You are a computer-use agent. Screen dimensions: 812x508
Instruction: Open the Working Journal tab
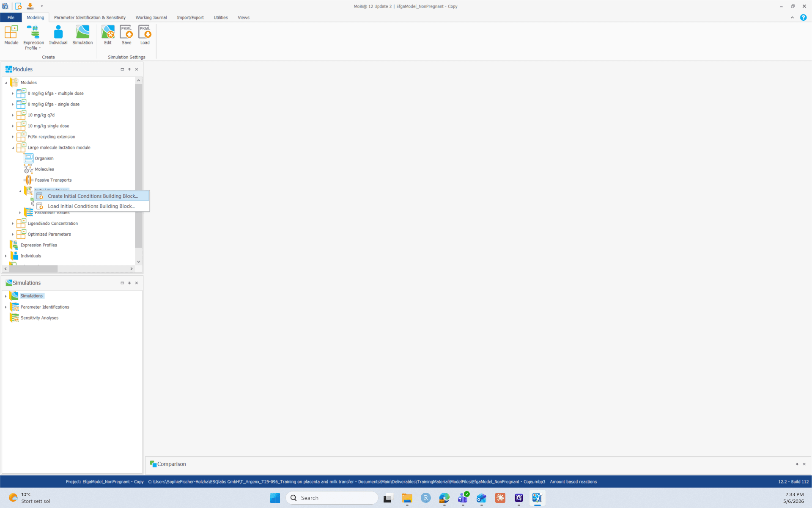click(x=151, y=17)
